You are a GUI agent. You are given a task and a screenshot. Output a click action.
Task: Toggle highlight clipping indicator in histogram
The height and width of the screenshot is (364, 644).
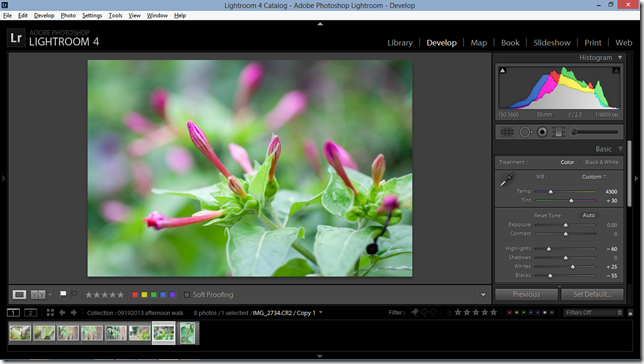616,71
